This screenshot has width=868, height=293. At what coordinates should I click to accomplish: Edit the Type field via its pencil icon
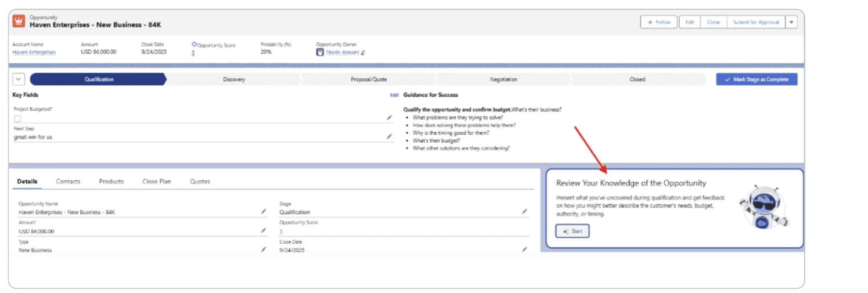(264, 249)
